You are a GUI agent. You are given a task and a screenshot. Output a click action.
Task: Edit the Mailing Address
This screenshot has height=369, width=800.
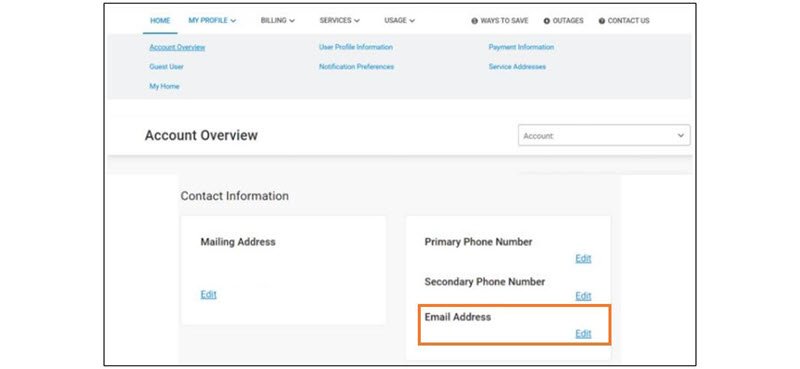pyautogui.click(x=209, y=294)
